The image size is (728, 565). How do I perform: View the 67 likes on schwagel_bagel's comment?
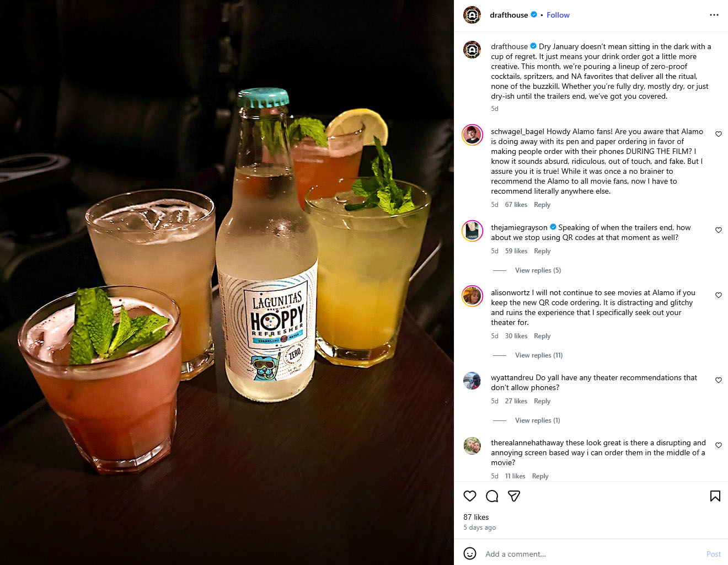516,205
